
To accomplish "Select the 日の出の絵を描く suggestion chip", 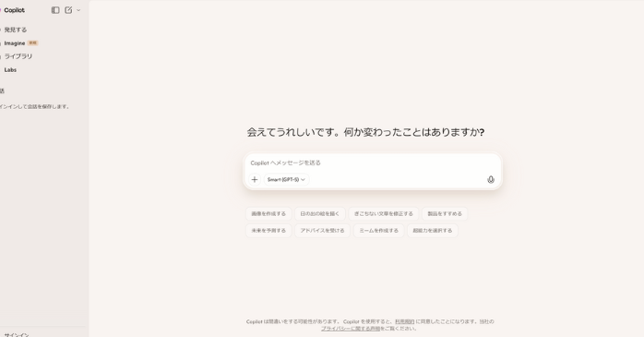I will coord(320,213).
